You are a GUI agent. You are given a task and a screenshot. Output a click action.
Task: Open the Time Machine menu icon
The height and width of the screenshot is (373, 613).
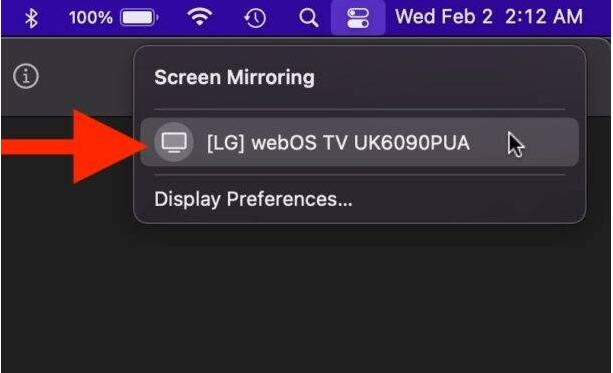pos(255,18)
